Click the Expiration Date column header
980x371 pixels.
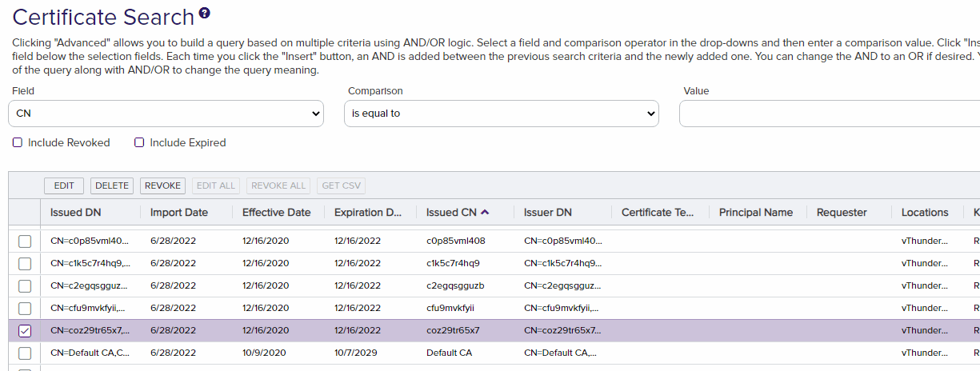[368, 213]
